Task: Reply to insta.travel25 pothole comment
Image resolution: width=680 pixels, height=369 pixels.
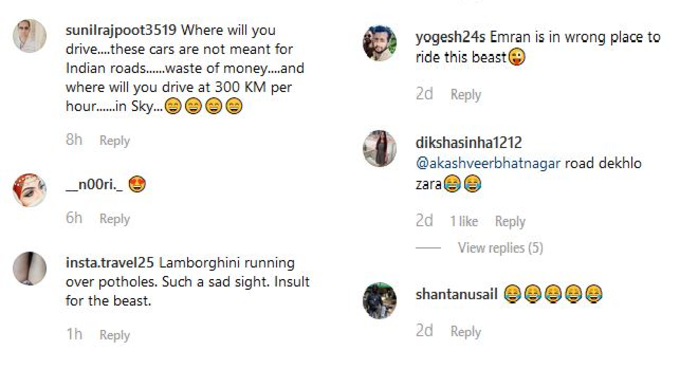Action: pos(114,335)
